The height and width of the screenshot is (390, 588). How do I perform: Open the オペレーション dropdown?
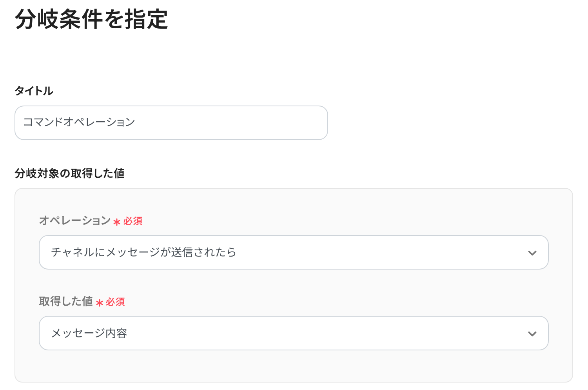[x=293, y=252]
